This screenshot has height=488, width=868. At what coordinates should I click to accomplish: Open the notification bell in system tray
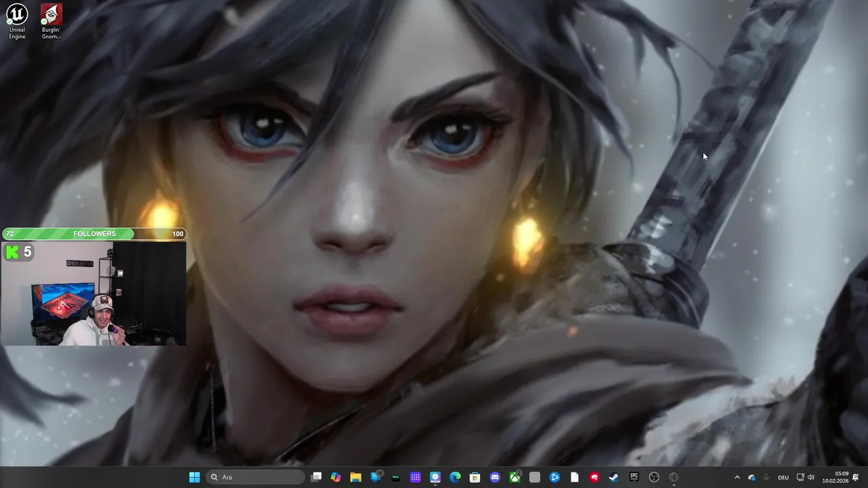[x=856, y=477]
